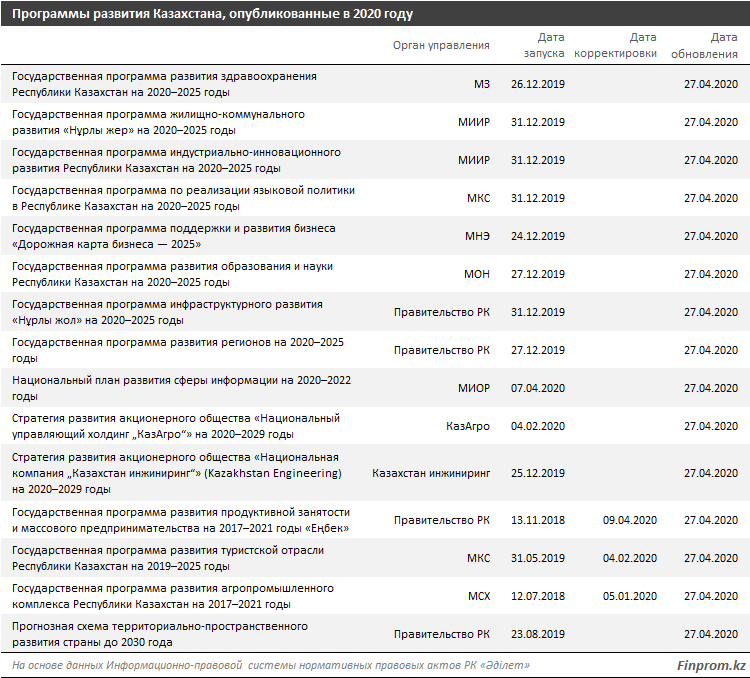Click 'МКС' cell in туристской отрасли row

click(x=478, y=558)
